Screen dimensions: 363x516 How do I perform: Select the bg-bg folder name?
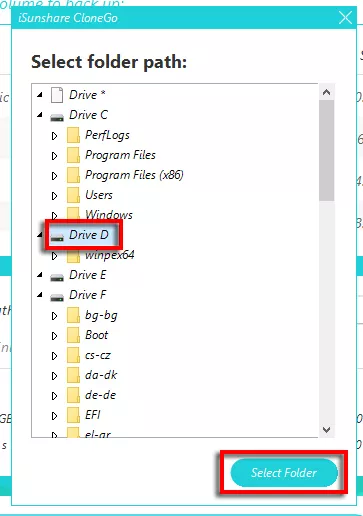[x=101, y=315]
